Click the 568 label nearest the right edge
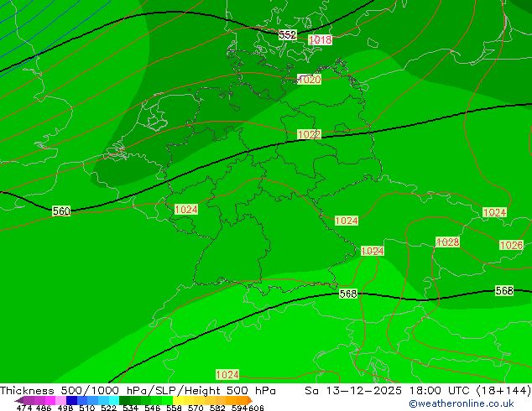This screenshot has width=532, height=411. pyautogui.click(x=504, y=290)
